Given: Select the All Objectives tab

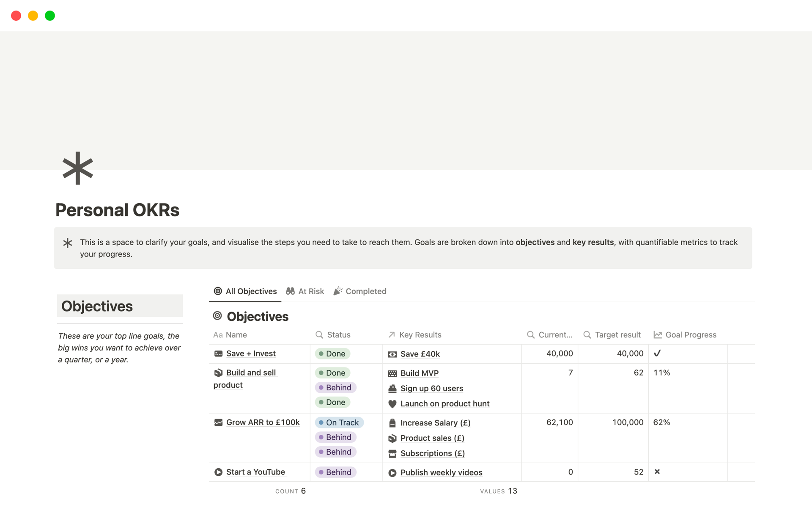Looking at the screenshot, I should 245,291.
